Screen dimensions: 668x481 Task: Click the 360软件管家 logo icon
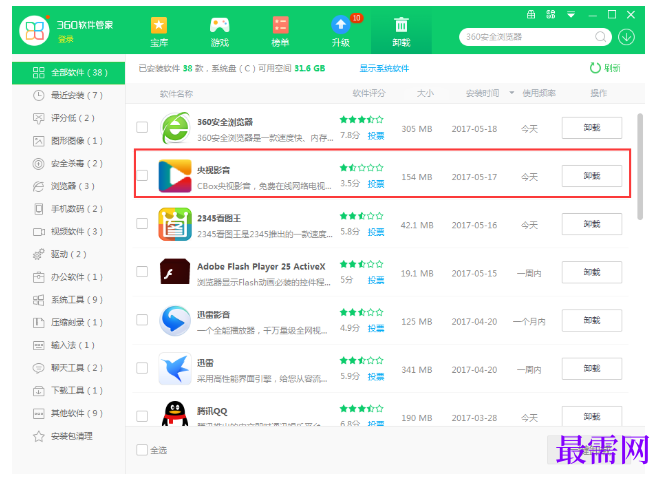click(35, 30)
